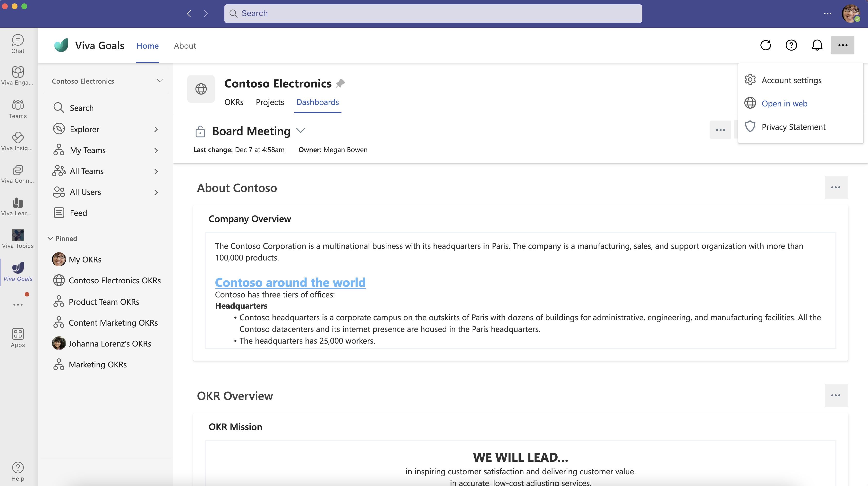Click the help question mark icon
Screen dimensions: 868x486
[791, 45]
